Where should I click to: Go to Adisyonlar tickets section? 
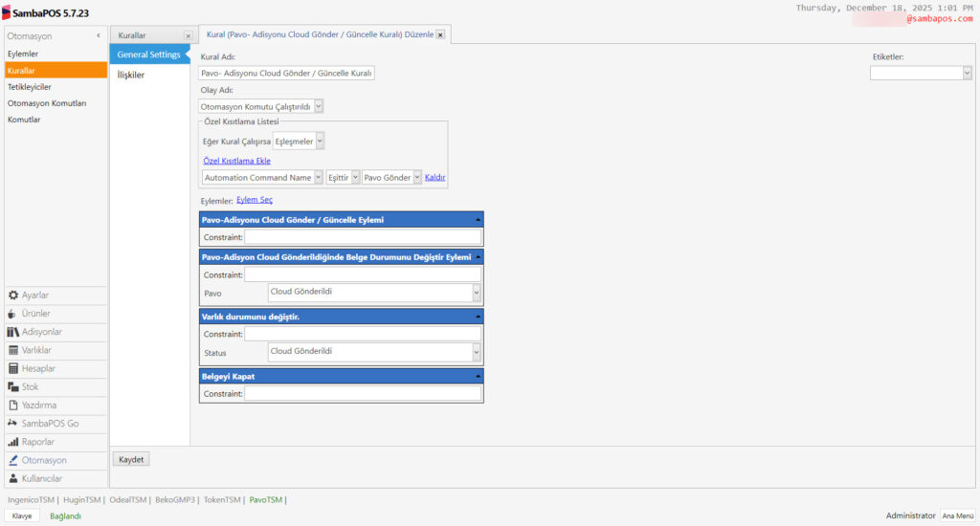(41, 332)
